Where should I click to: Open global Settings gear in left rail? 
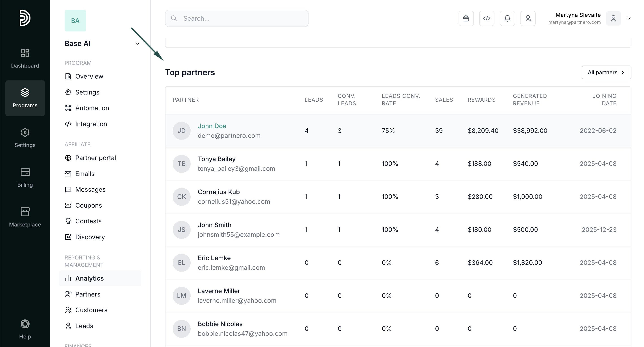pyautogui.click(x=25, y=138)
